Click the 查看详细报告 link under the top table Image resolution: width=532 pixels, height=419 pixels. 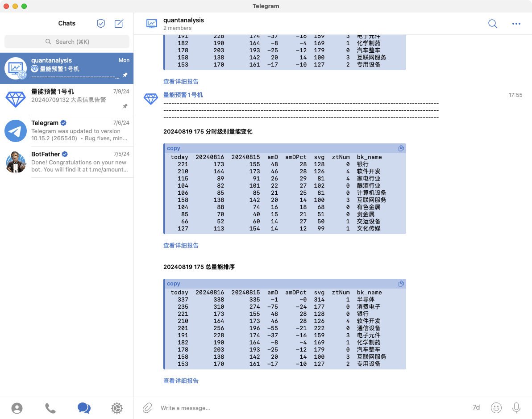coord(181,81)
